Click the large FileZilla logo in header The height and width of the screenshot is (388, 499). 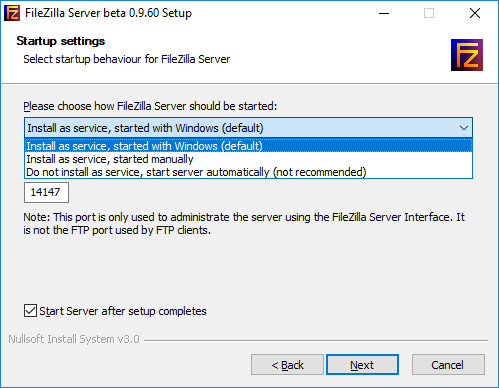tap(467, 55)
